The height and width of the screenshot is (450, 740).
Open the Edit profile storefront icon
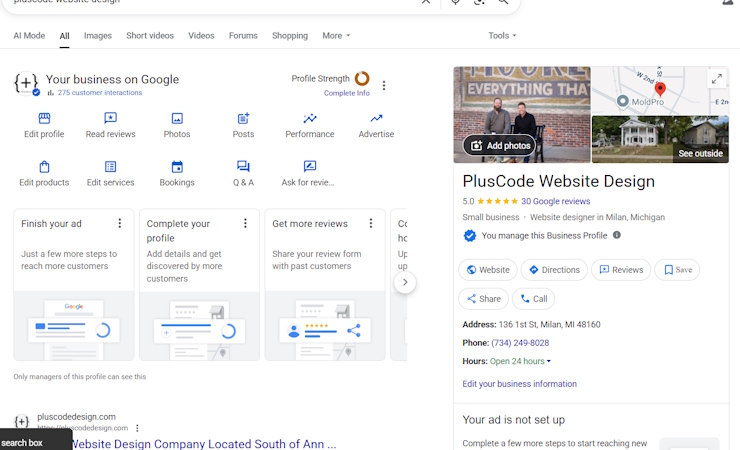[44, 119]
